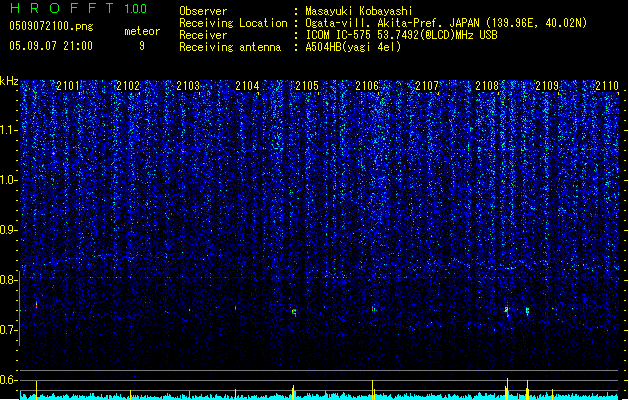Click the Receiving antenna label
This screenshot has height=400, width=629.
230,47
